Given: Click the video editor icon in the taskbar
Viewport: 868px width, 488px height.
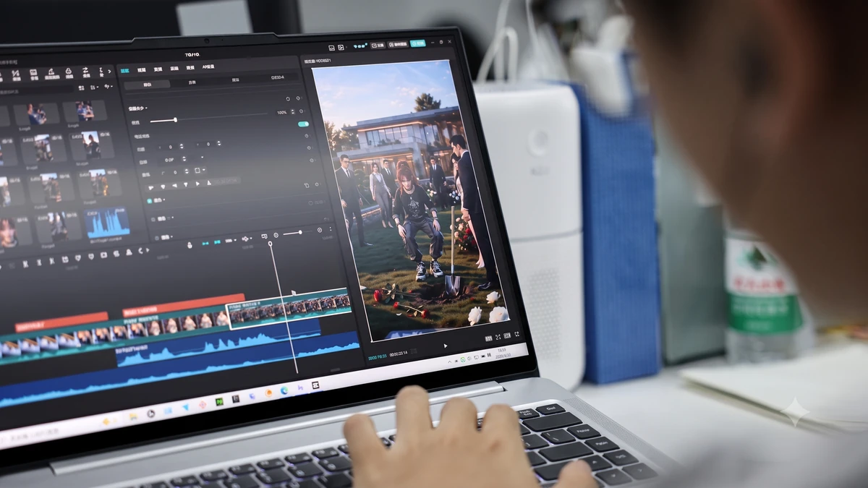Looking at the screenshot, I should (x=315, y=385).
